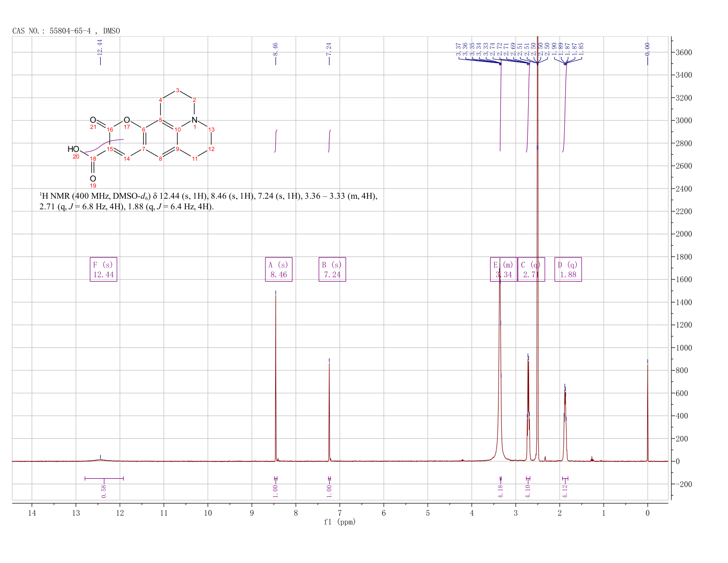Viewport: 728px width, 563px height.
Task: Click the f1 (ppm) axis label
Action: (340, 522)
